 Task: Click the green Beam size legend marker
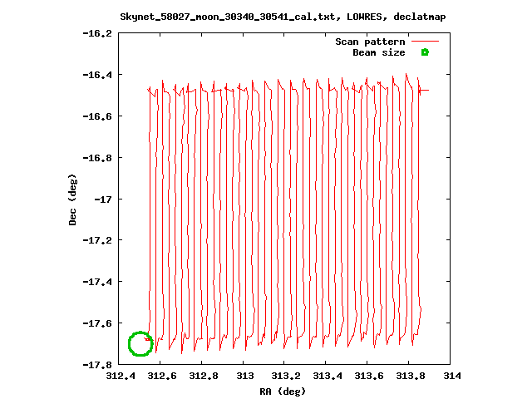(425, 52)
